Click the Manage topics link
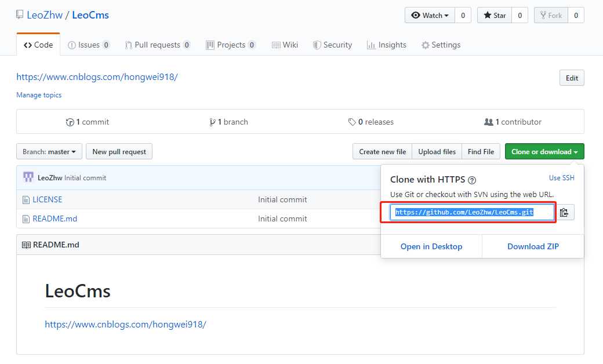Viewport: 603px width, 364px height. pyautogui.click(x=39, y=95)
